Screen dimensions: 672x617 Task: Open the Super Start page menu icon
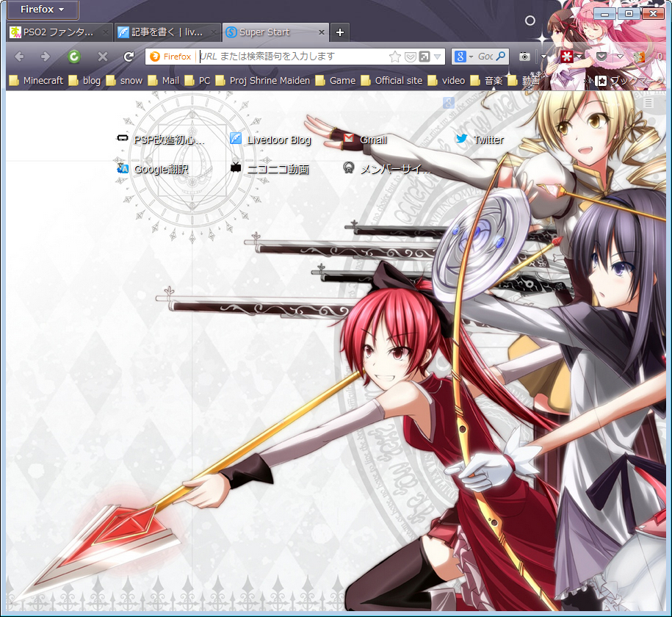[x=648, y=103]
